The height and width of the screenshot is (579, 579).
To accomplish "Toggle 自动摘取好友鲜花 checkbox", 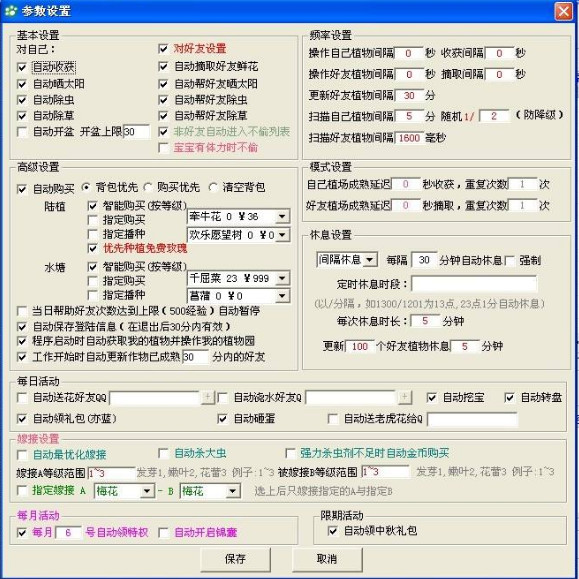I will (x=163, y=67).
